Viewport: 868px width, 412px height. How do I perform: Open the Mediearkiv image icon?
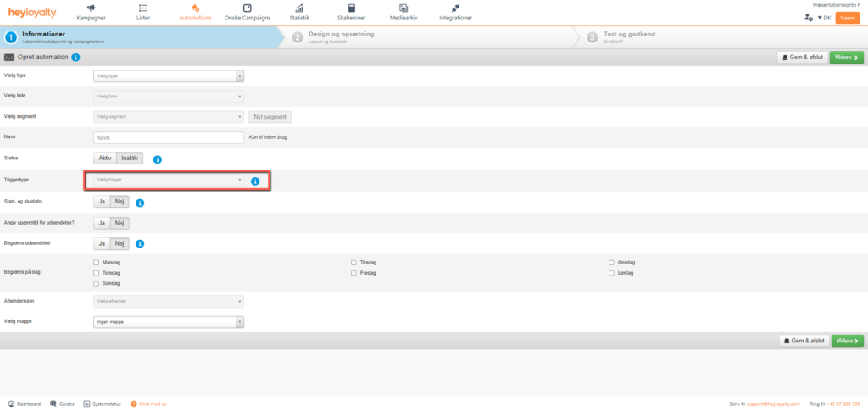click(x=403, y=8)
